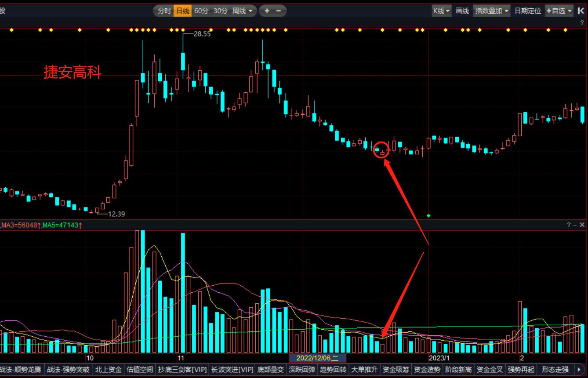The height and width of the screenshot is (378, 588).
Task: Switch to the 分时 intraday view
Action: 164,11
